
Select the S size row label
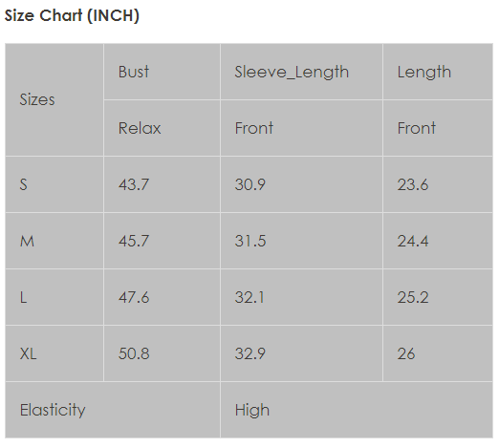[x=23, y=184]
